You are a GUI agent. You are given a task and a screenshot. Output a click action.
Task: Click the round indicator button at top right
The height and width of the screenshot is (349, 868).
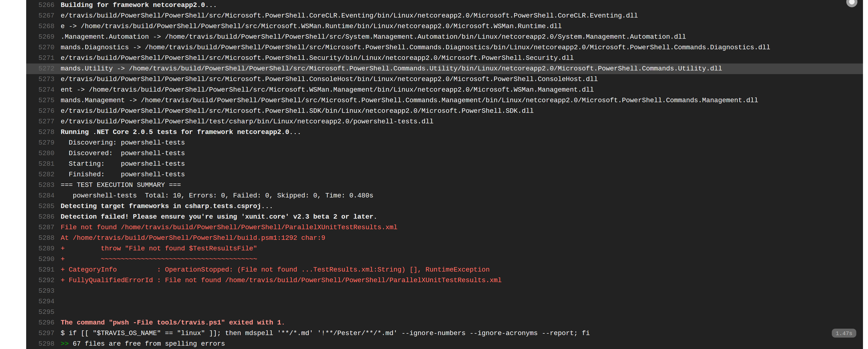[x=852, y=3]
